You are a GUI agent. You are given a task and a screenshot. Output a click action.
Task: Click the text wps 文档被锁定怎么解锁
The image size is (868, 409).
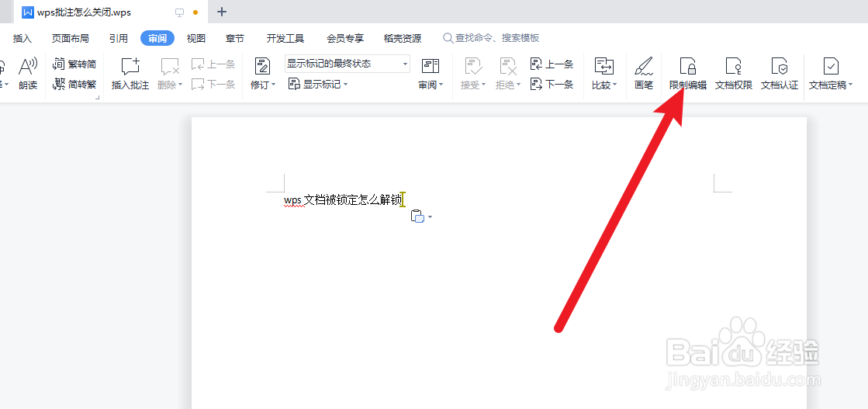coord(343,199)
